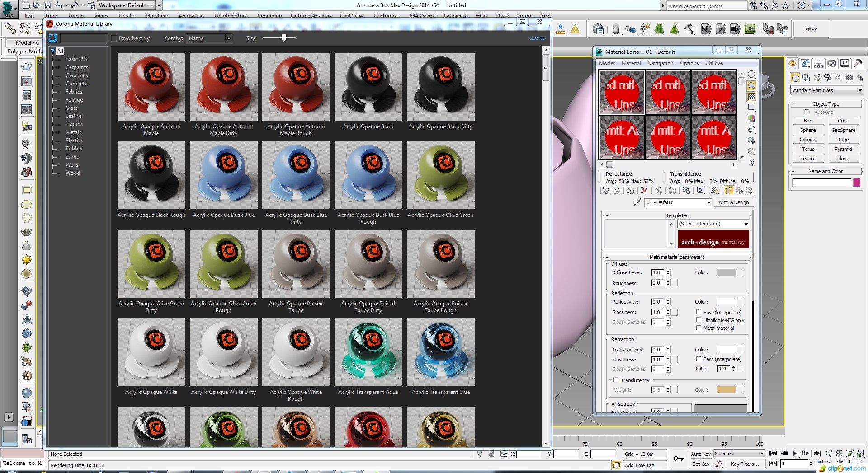Viewport: 868px width, 473px height.
Task: Toggle AutoGrid checkbox in Object Type
Action: pos(807,112)
